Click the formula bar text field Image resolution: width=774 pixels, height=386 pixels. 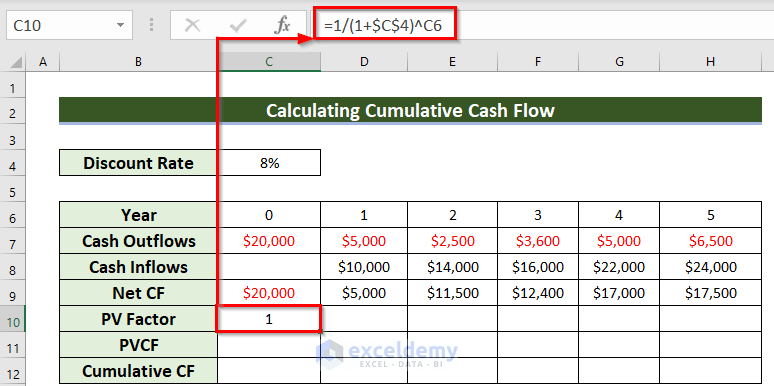click(542, 26)
